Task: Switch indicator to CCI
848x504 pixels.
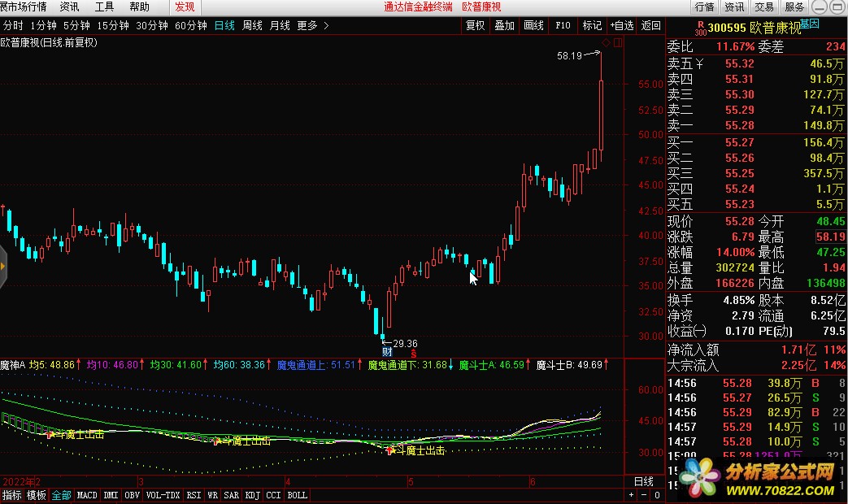Action: (273, 495)
